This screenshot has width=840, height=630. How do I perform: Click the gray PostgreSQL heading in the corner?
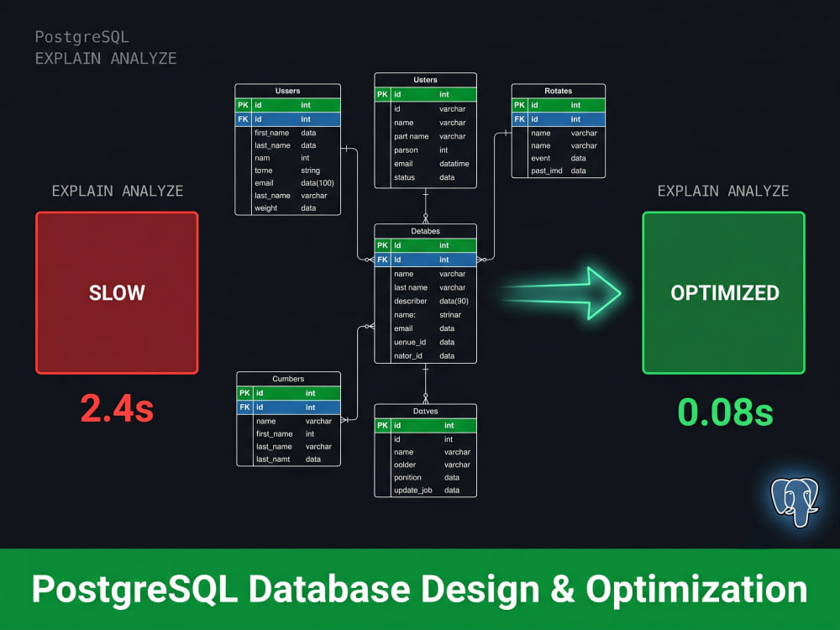[82, 37]
